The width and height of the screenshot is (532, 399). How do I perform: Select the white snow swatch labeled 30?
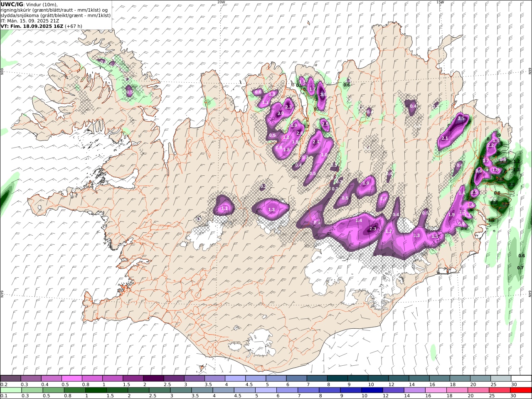(521, 378)
